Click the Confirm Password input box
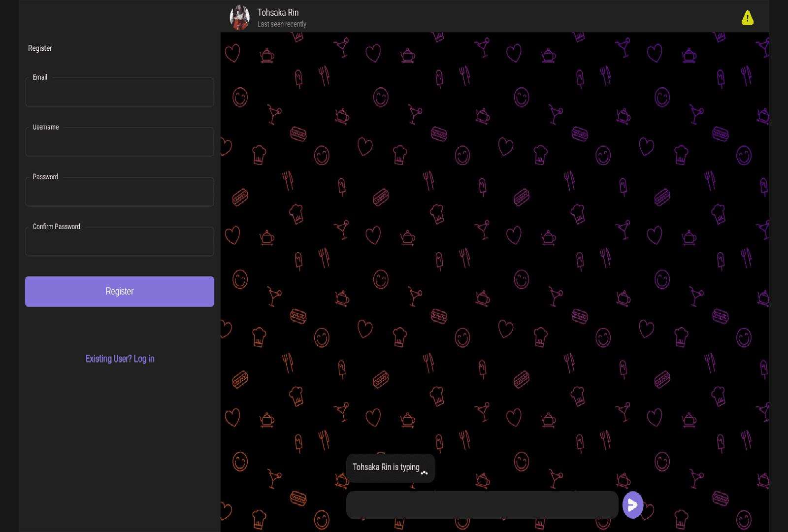The width and height of the screenshot is (788, 532). point(119,242)
